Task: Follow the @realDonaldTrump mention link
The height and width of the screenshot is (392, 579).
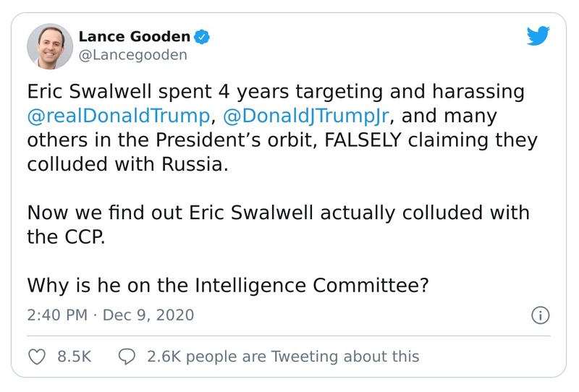Action: click(x=118, y=116)
